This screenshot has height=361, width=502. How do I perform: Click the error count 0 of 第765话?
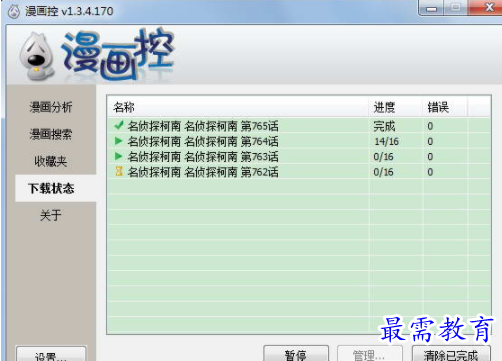click(430, 126)
